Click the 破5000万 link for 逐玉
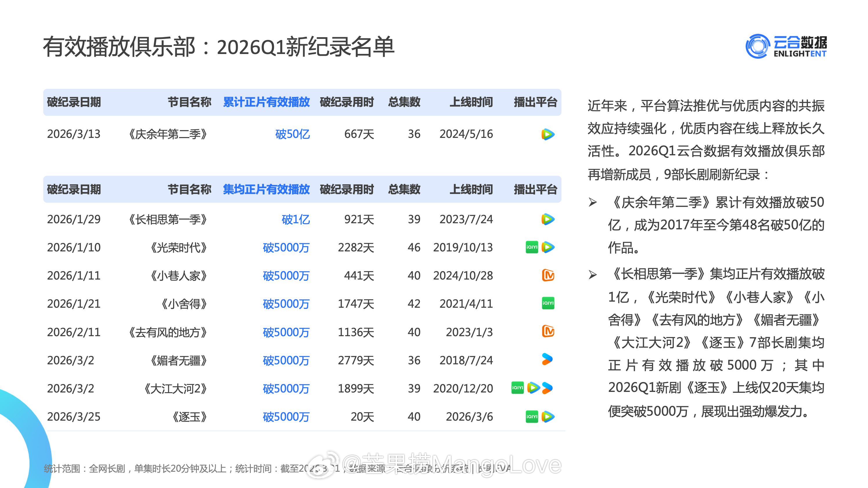 click(x=287, y=417)
